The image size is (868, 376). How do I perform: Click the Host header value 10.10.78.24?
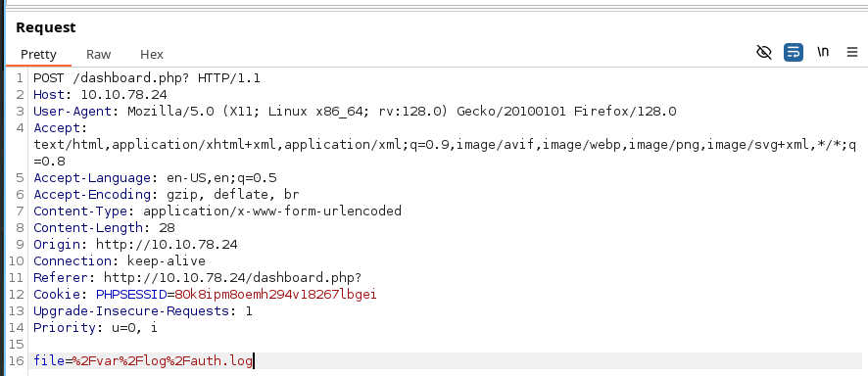[123, 95]
